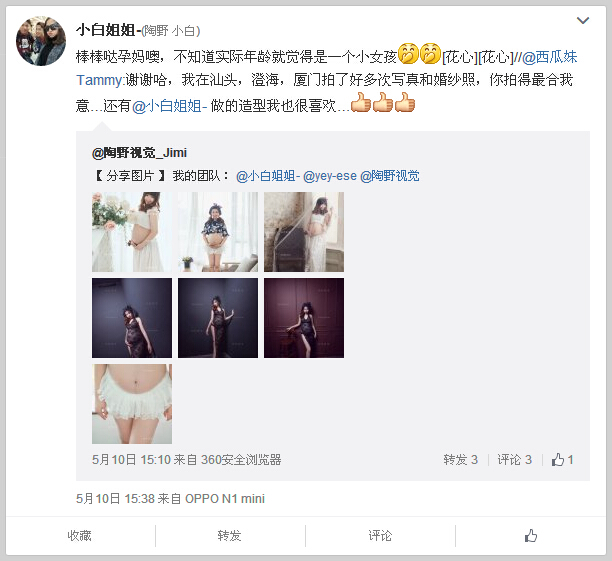Click the 5月10日 15:38 post timestamp
Image resolution: width=612 pixels, height=561 pixels.
point(115,499)
